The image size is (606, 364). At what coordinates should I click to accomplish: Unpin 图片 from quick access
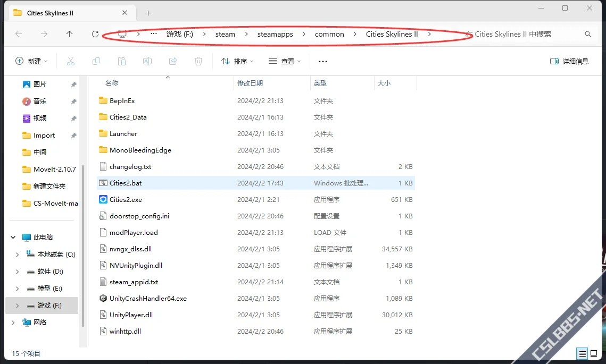[73, 84]
